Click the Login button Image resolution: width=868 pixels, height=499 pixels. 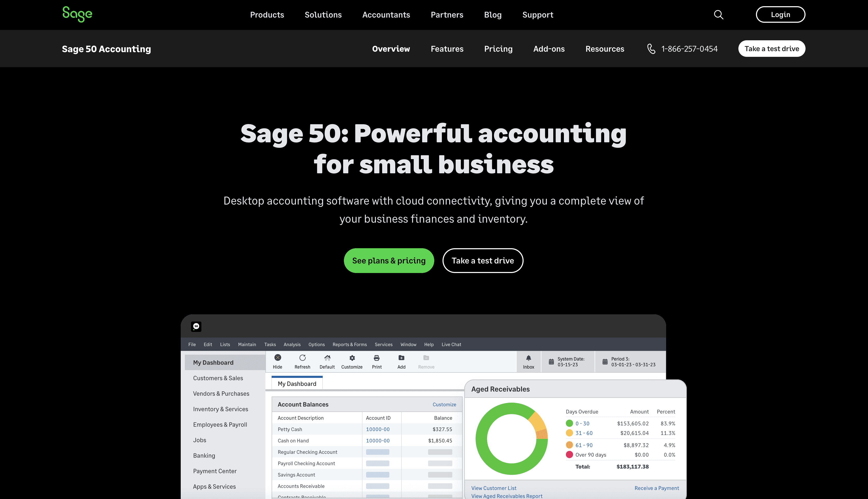(780, 14)
